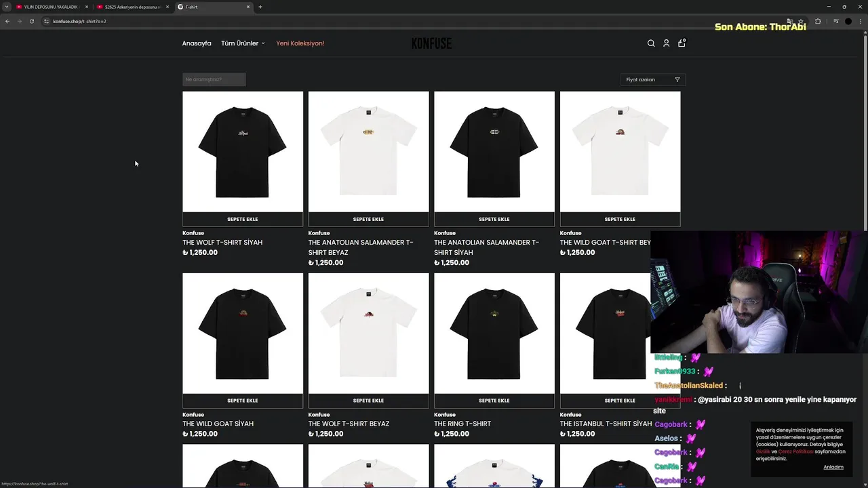This screenshot has height=488, width=868.
Task: Open a new browser tab with plus
Action: (260, 7)
